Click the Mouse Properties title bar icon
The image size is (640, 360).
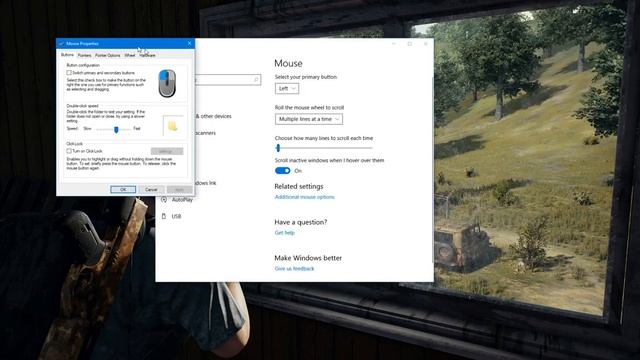(x=61, y=43)
